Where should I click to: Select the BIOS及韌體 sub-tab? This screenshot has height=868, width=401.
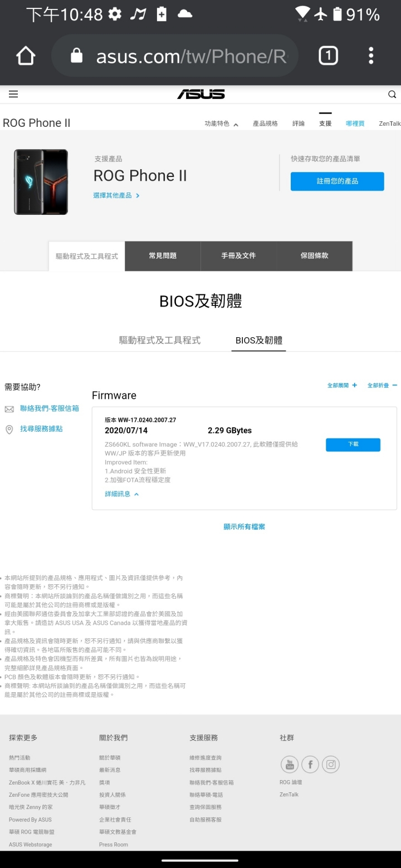pos(258,340)
